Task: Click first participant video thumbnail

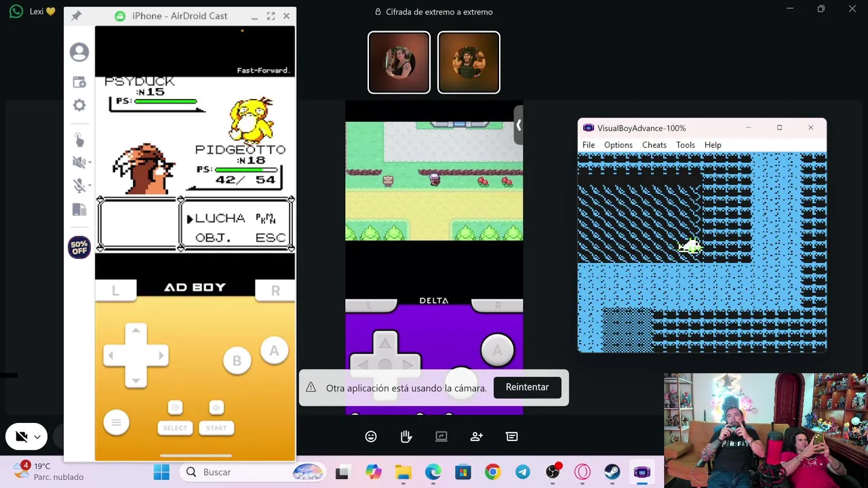Action: click(399, 62)
